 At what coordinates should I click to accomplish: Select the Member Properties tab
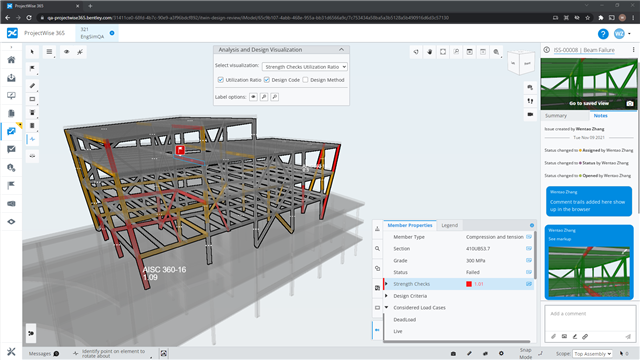pyautogui.click(x=410, y=225)
